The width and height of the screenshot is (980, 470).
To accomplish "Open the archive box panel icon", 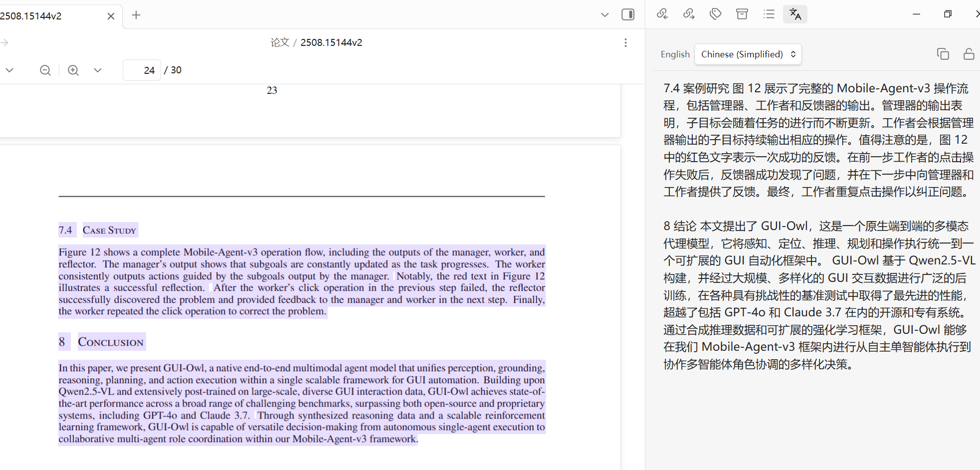I will coord(742,14).
